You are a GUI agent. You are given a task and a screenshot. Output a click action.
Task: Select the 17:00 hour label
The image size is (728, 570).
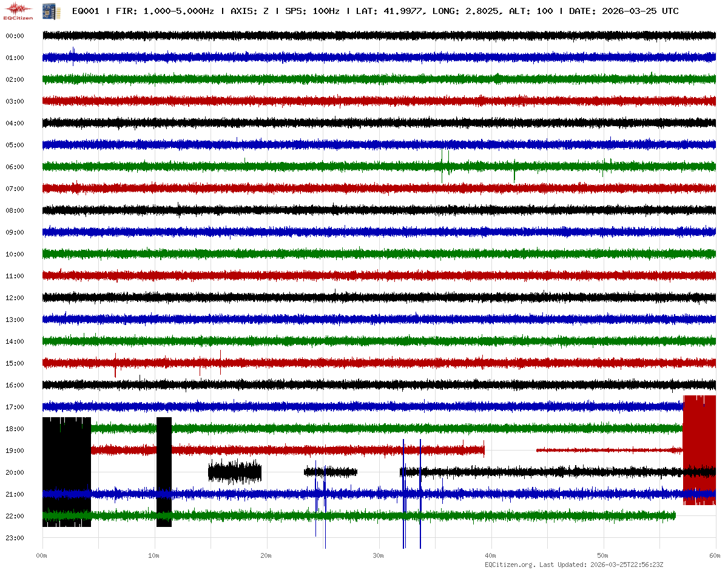pyautogui.click(x=15, y=407)
